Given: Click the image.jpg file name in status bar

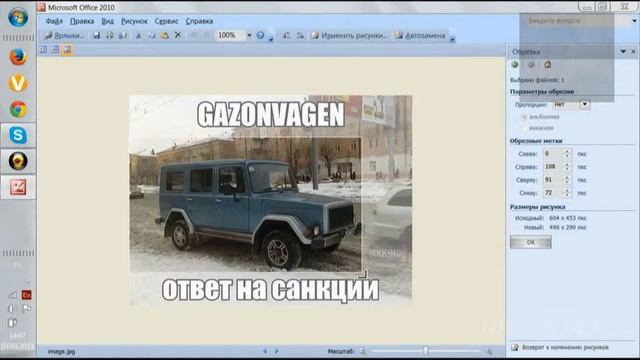Looking at the screenshot, I should [x=61, y=351].
